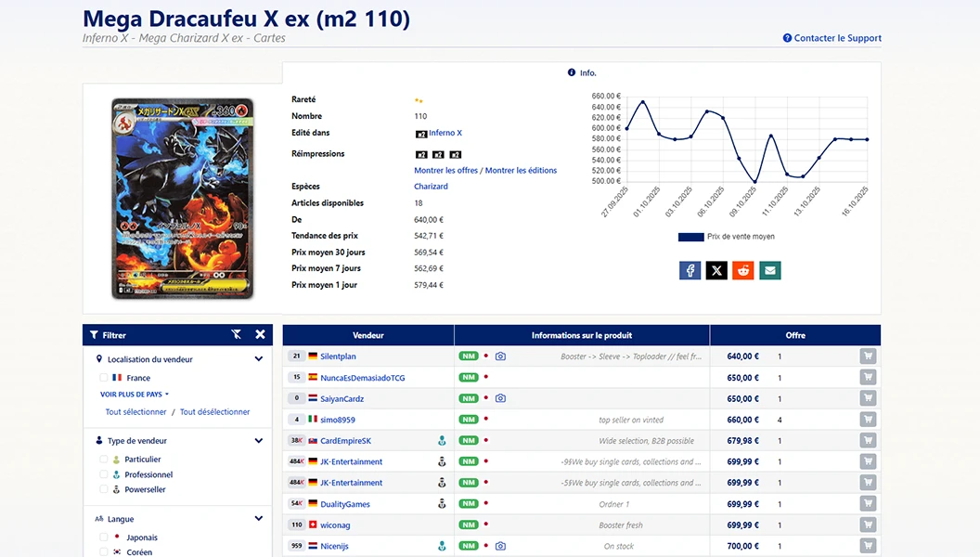This screenshot has height=557, width=980.
Task: Share the card on Facebook
Action: pyautogui.click(x=690, y=271)
